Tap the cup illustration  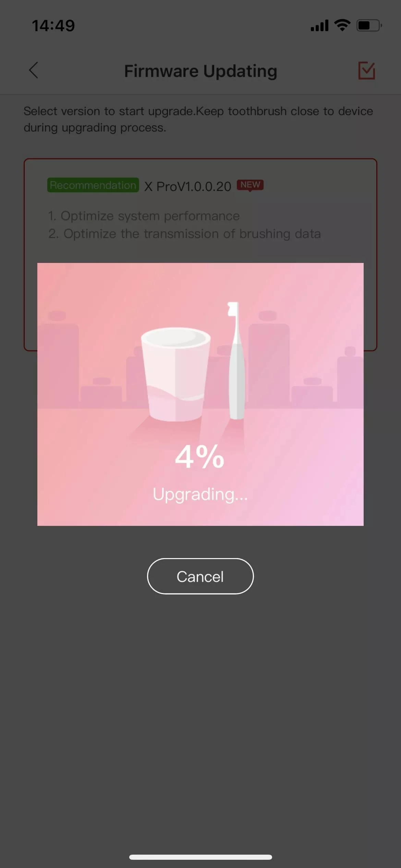click(175, 374)
